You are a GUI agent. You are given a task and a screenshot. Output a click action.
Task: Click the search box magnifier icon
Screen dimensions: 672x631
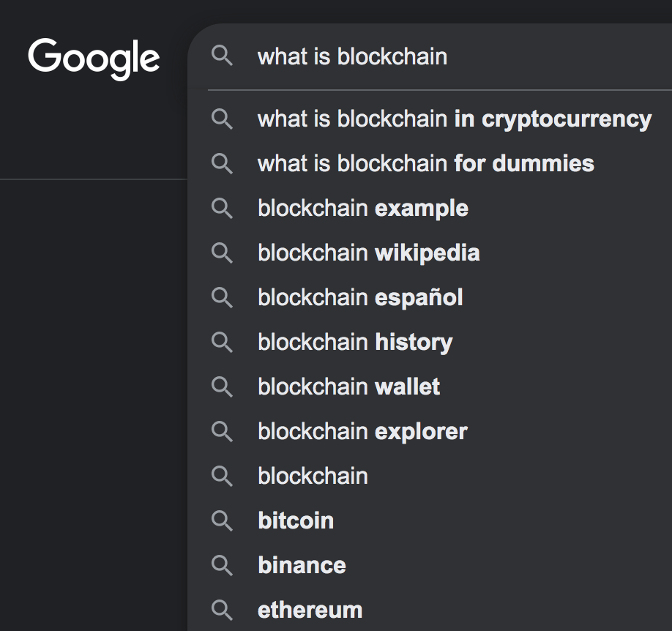222,56
